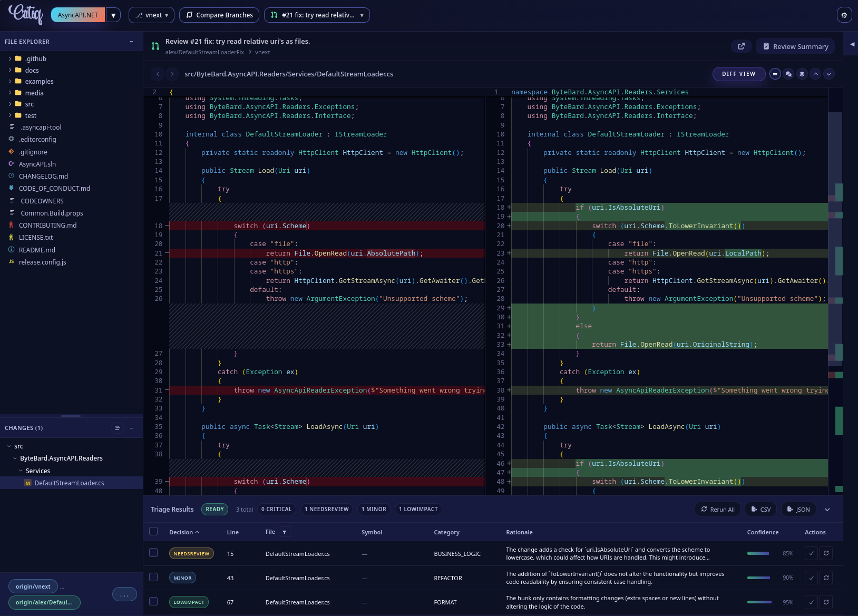The height and width of the screenshot is (616, 858).
Task: Select DefaultStreamLoader.cs in the Changes panel
Action: click(x=69, y=483)
